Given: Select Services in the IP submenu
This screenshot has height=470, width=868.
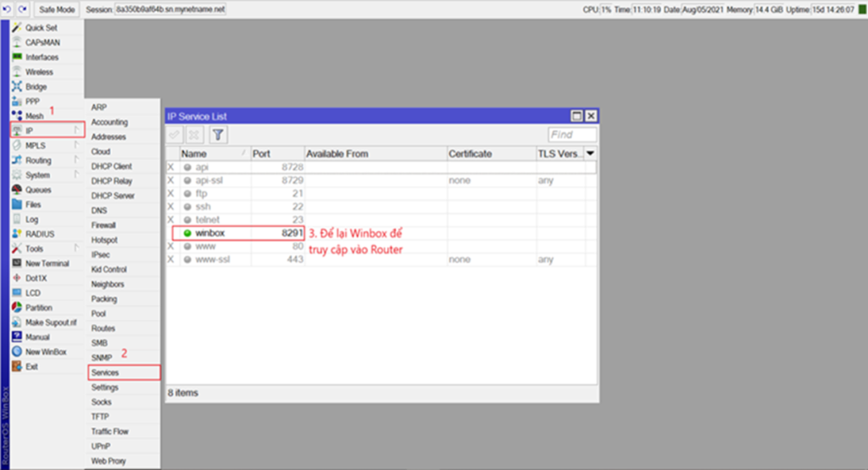Looking at the screenshot, I should pyautogui.click(x=105, y=372).
